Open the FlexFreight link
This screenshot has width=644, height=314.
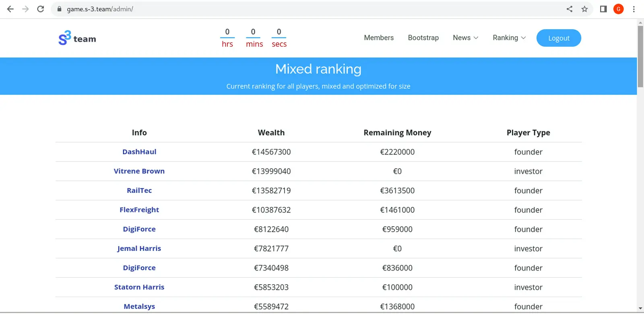139,210
